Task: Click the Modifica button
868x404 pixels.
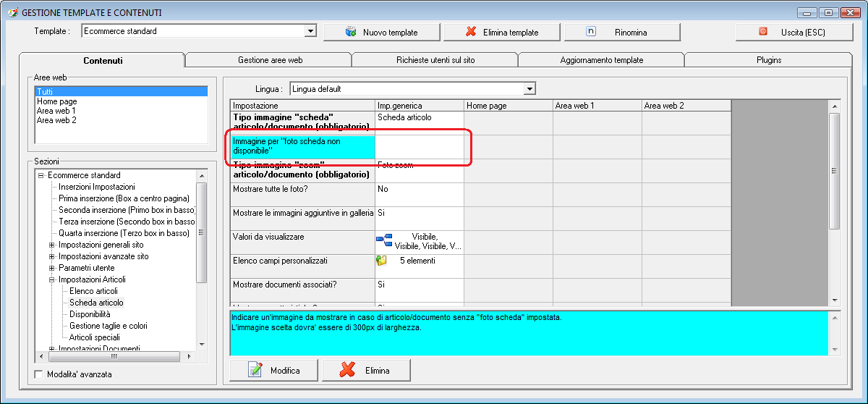Action: [x=274, y=370]
